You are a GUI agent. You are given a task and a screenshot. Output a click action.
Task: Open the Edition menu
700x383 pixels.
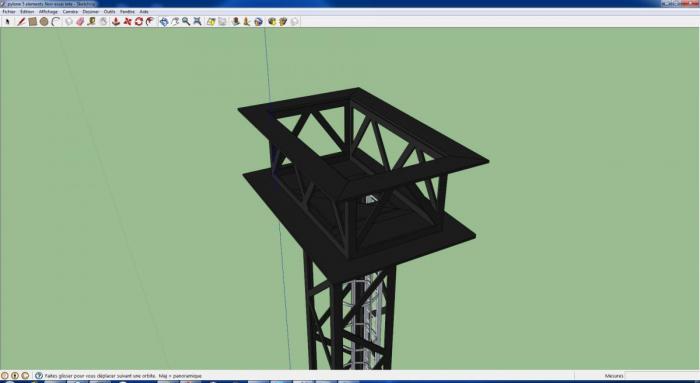click(x=27, y=12)
